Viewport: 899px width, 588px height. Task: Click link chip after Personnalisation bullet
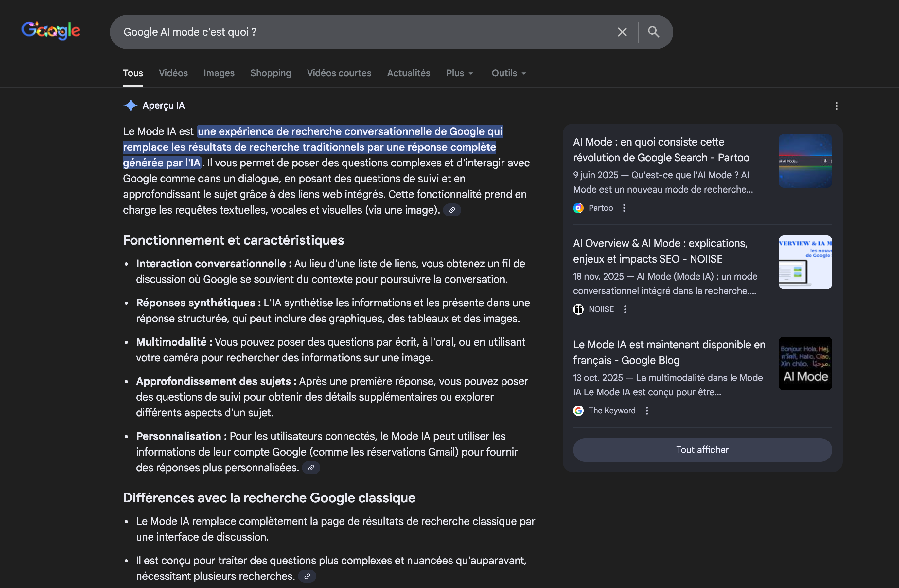(311, 468)
